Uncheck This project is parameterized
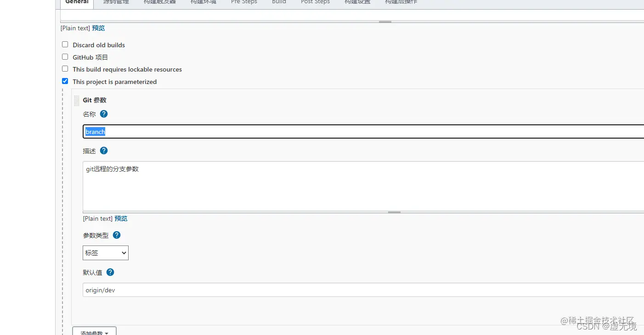 pyautogui.click(x=65, y=81)
